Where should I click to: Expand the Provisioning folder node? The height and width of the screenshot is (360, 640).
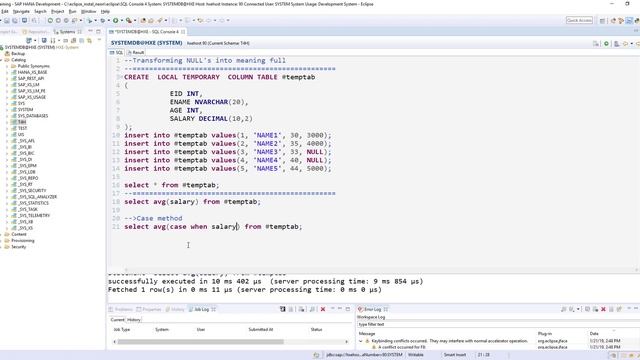tap(2, 241)
